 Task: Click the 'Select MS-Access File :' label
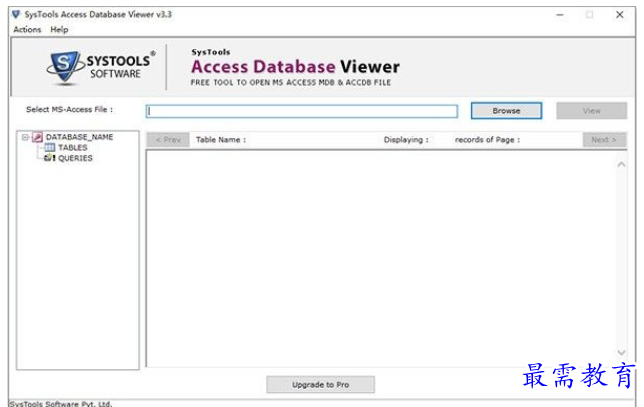pyautogui.click(x=69, y=110)
